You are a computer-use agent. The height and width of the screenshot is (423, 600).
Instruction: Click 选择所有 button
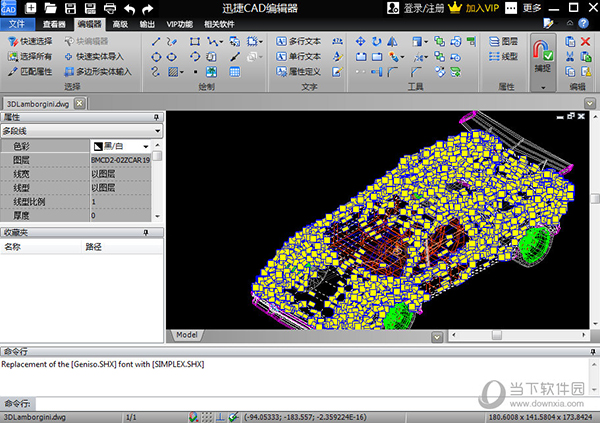coord(30,57)
